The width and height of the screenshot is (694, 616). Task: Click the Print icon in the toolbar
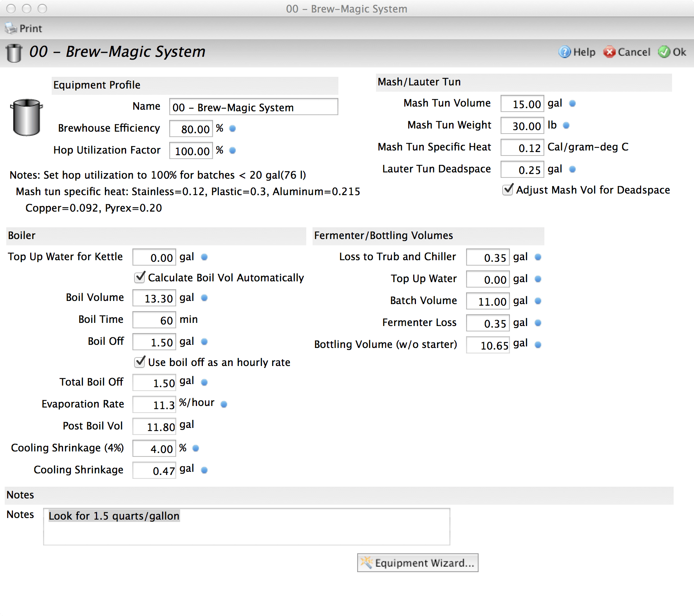click(10, 28)
